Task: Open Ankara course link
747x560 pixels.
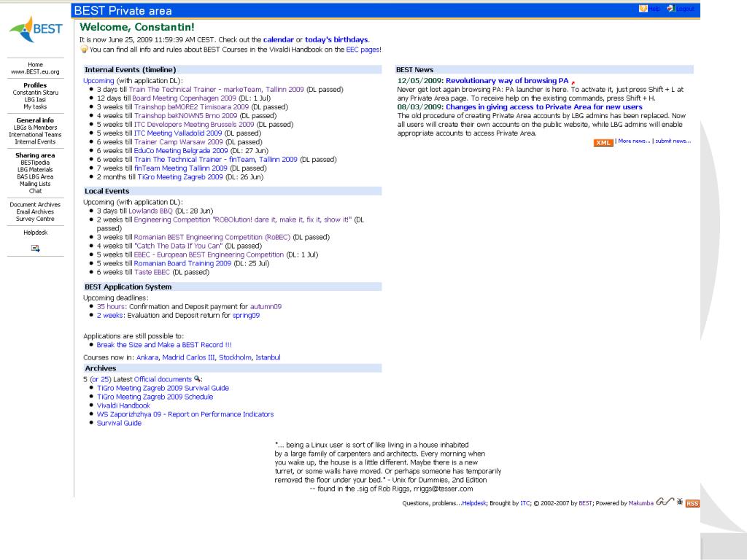Action: tap(147, 357)
